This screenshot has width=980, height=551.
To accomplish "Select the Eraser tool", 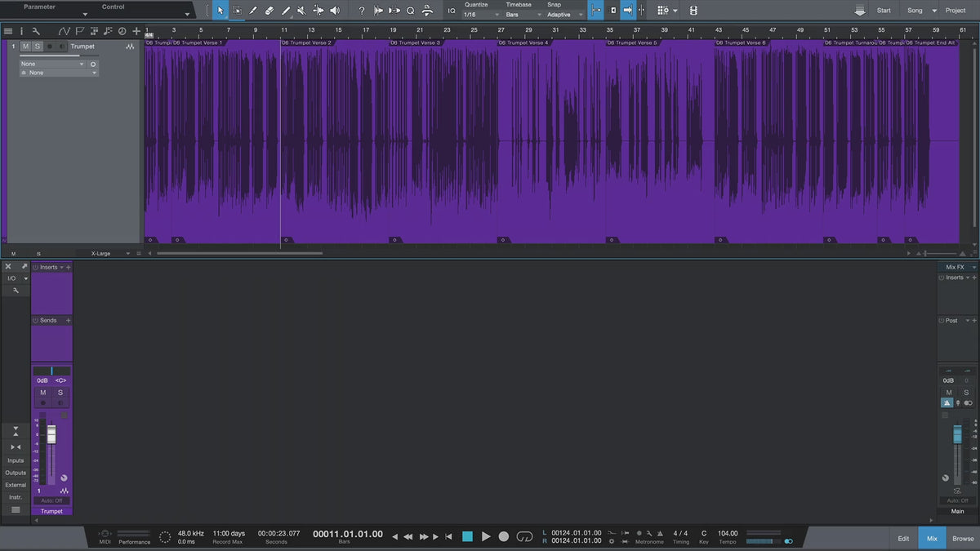I will 269,11.
